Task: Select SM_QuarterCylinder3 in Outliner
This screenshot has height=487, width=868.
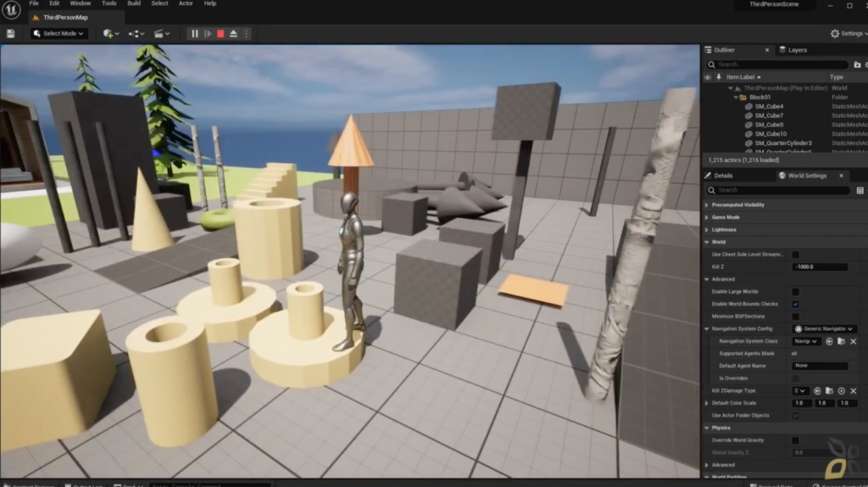Action: 783,143
